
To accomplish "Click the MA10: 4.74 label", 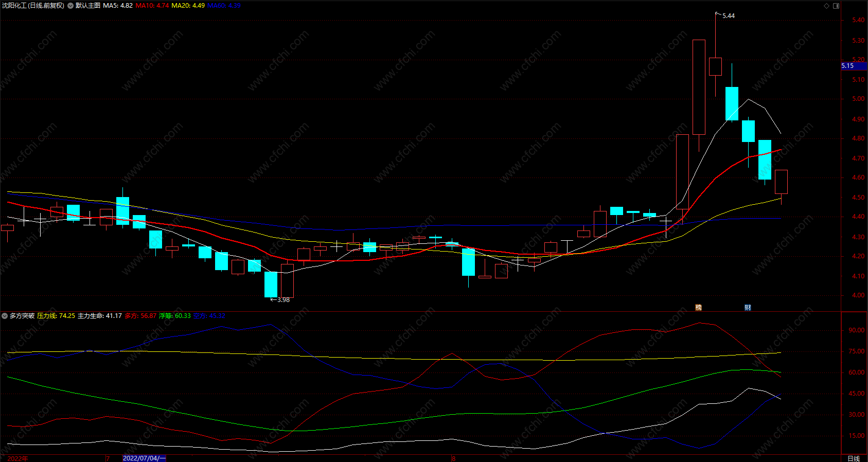I will (x=152, y=6).
